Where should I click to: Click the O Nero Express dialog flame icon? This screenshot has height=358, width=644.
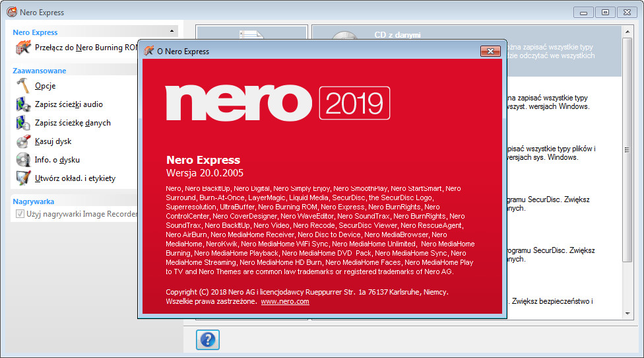[x=148, y=51]
